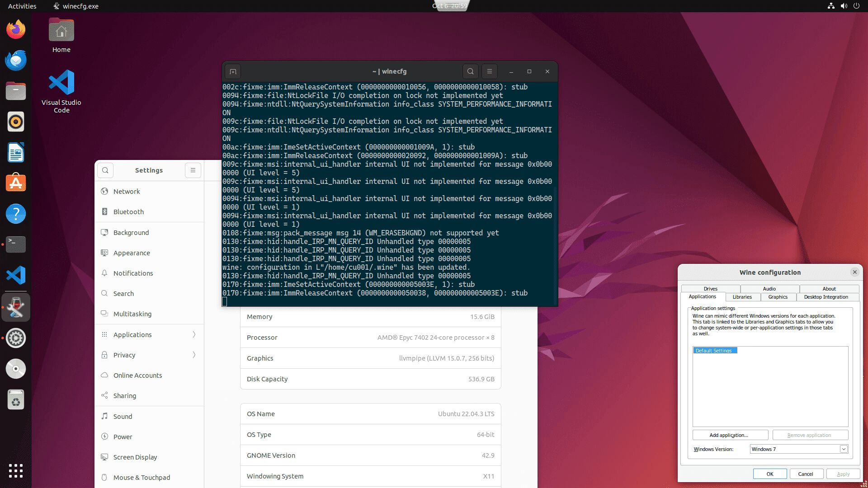Open Rhythmbox music player in the dock
This screenshot has height=488, width=868.
[16, 122]
